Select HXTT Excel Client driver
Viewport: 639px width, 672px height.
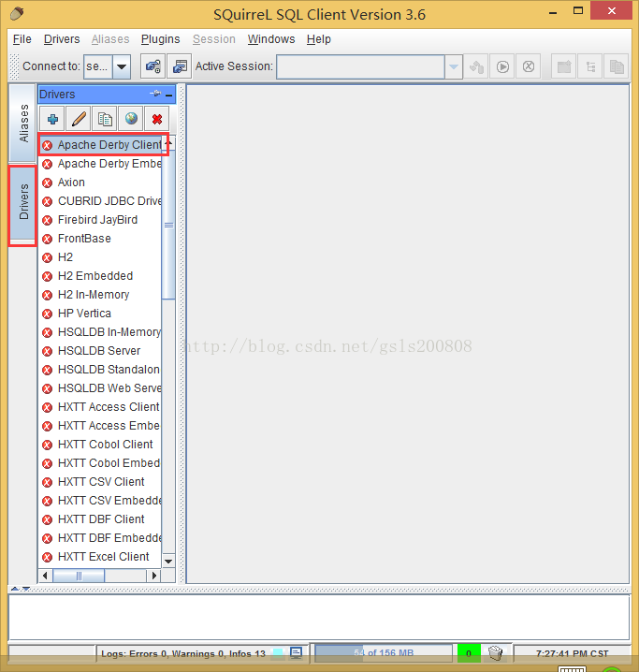101,557
